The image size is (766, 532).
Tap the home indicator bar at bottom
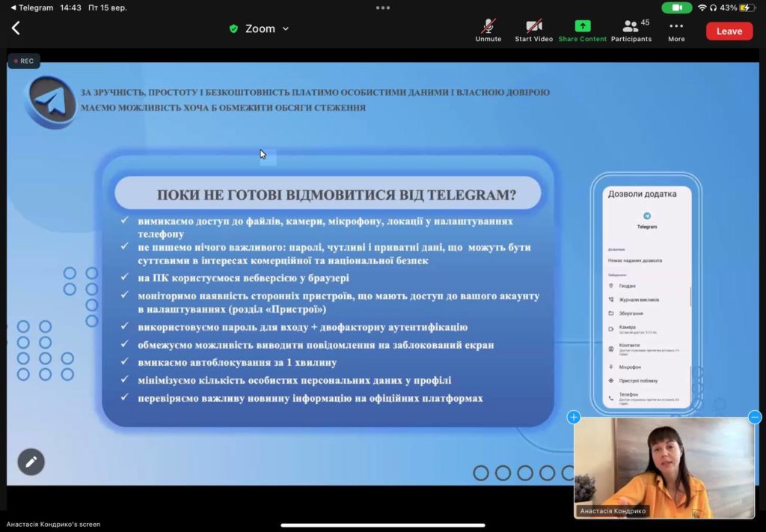point(383,525)
